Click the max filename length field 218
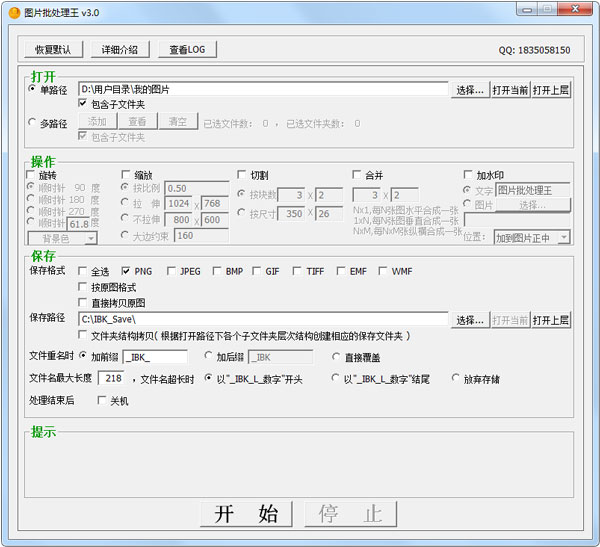Viewport: 600px width, 547px height. pos(111,378)
